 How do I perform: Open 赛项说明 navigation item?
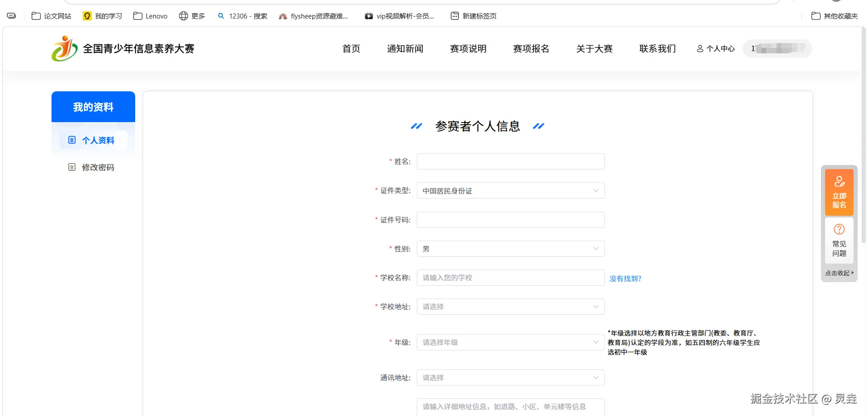tap(468, 48)
